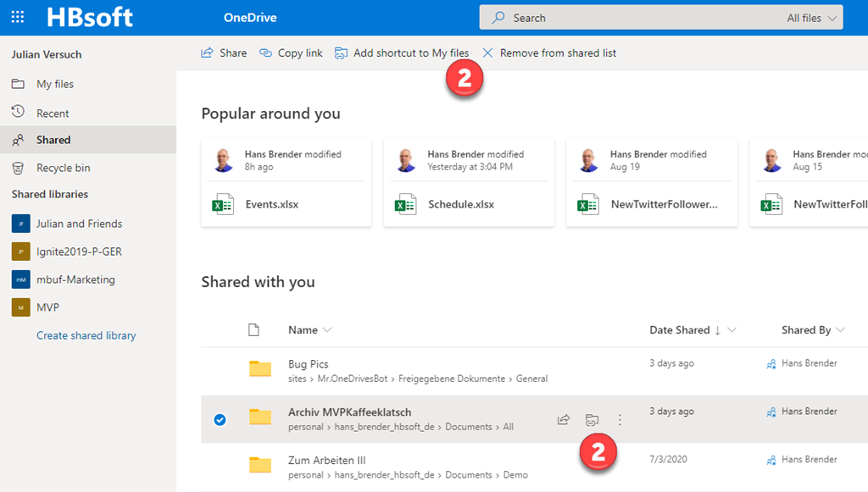
Task: Click Add shortcut to My files
Action: point(402,53)
